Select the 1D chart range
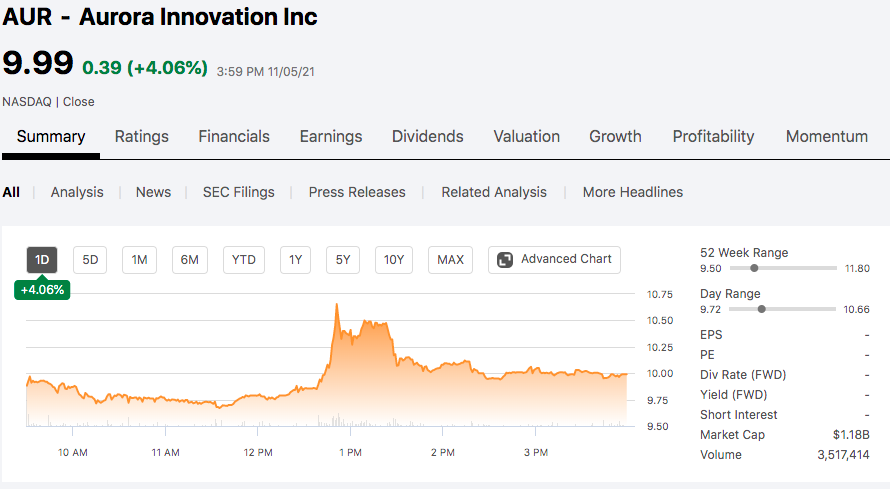890x489 pixels. pyautogui.click(x=42, y=260)
